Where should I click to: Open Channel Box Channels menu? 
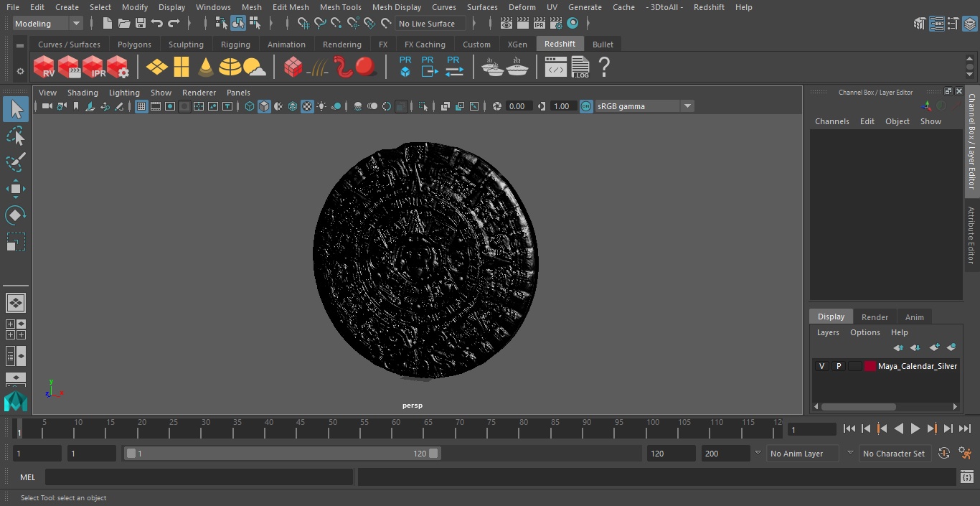click(831, 121)
